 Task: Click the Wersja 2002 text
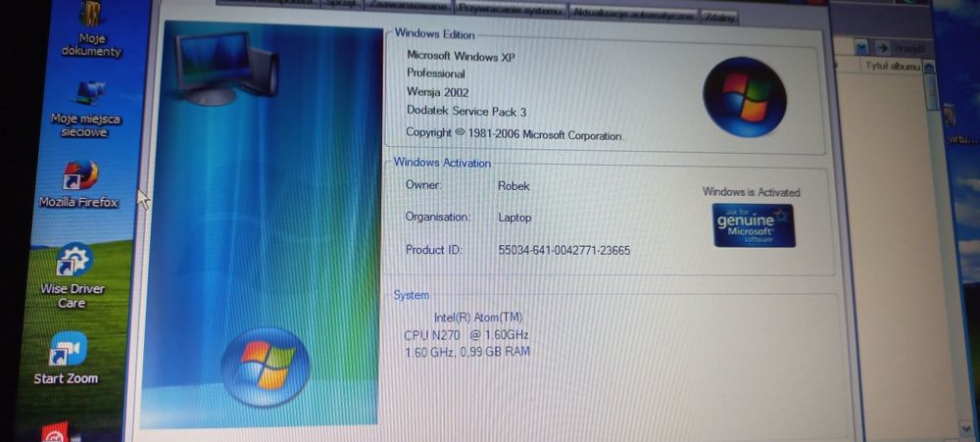(x=437, y=92)
